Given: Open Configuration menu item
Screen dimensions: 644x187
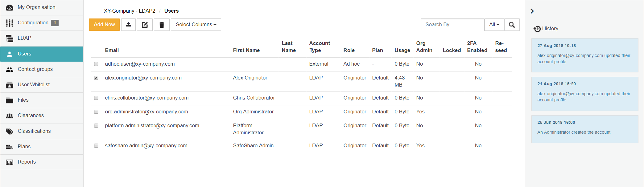Looking at the screenshot, I should tap(42, 23).
